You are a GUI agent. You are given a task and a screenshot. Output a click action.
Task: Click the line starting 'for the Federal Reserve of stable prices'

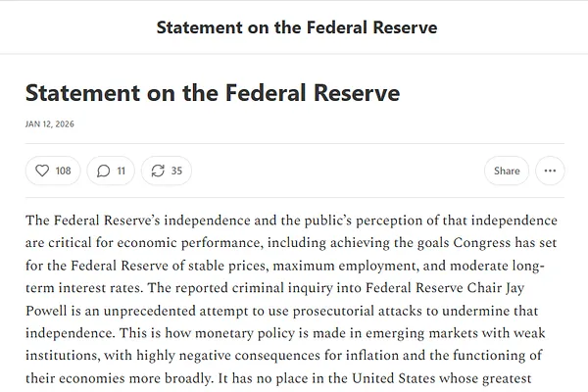coord(292,267)
